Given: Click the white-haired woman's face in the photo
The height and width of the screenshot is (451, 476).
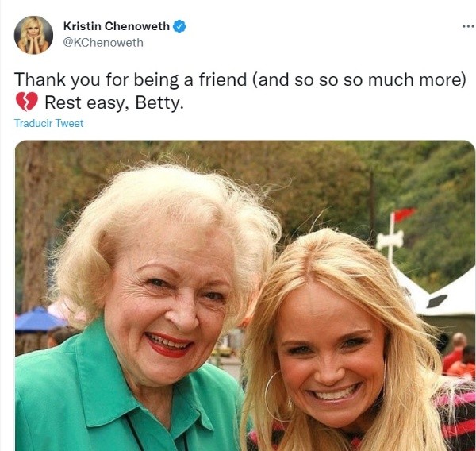Looking at the screenshot, I should pyautogui.click(x=170, y=307).
